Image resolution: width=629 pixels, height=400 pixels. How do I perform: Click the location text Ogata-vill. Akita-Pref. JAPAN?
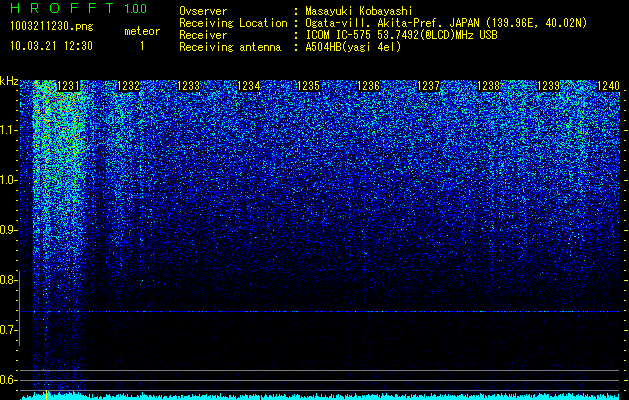[x=391, y=23]
